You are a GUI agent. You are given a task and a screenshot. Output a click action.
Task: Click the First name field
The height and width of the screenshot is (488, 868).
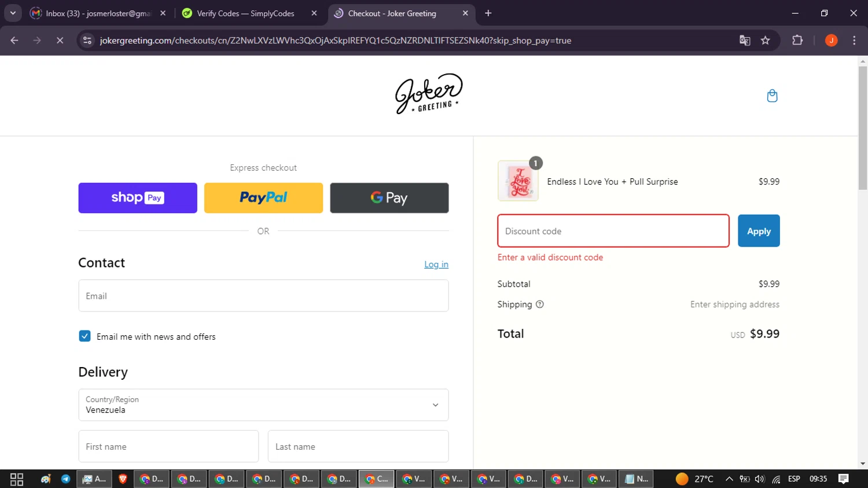pyautogui.click(x=168, y=446)
